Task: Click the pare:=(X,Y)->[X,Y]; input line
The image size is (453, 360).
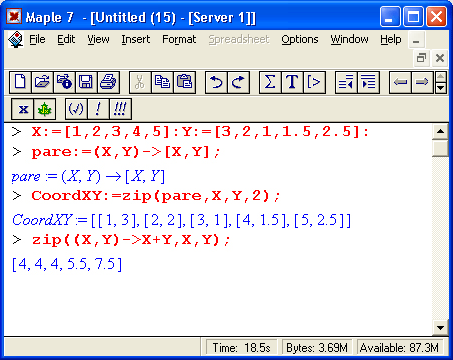Action: [126, 152]
